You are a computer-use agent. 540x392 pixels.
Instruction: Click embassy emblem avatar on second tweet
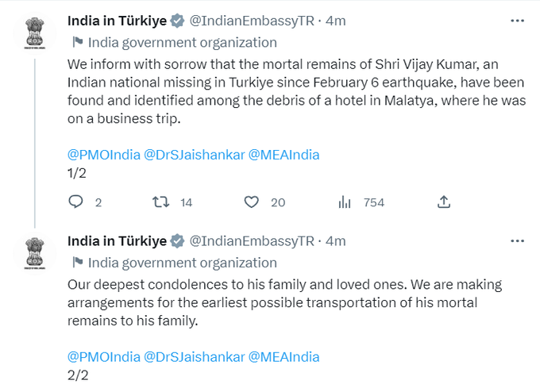(x=35, y=254)
